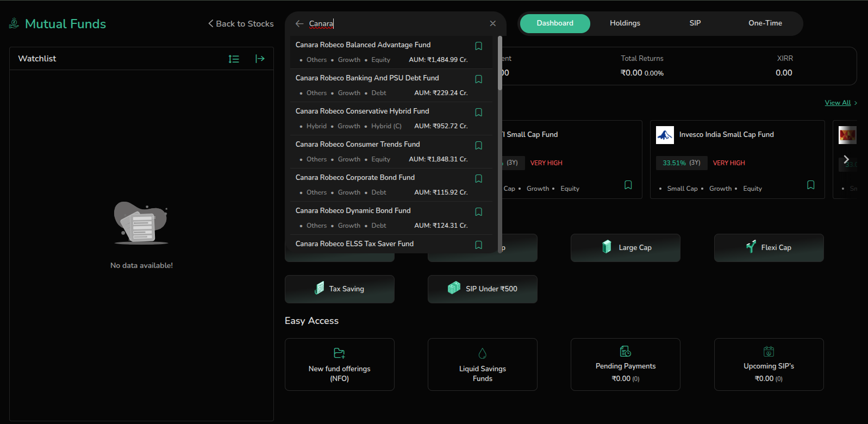Click the New fund offerings folder icon
This screenshot has height=424, width=868.
pyautogui.click(x=339, y=353)
